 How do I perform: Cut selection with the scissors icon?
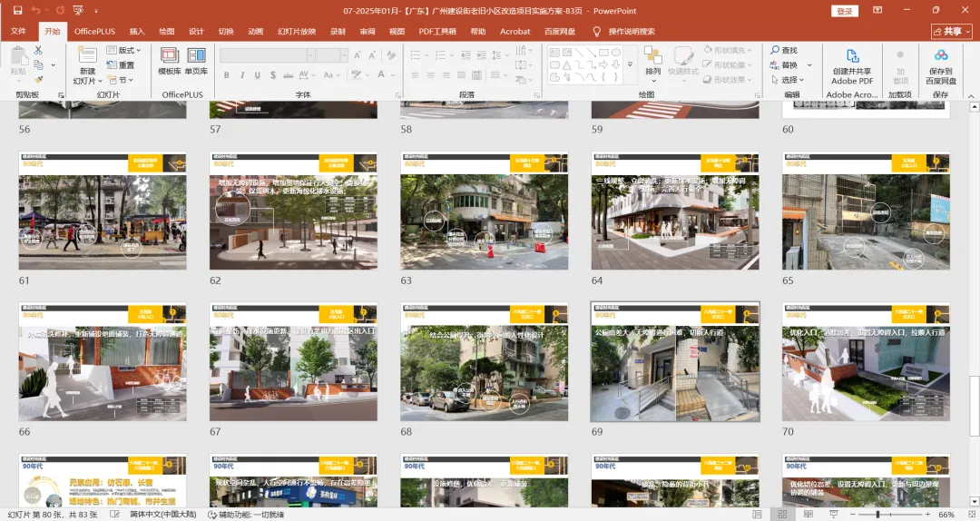tap(38, 50)
